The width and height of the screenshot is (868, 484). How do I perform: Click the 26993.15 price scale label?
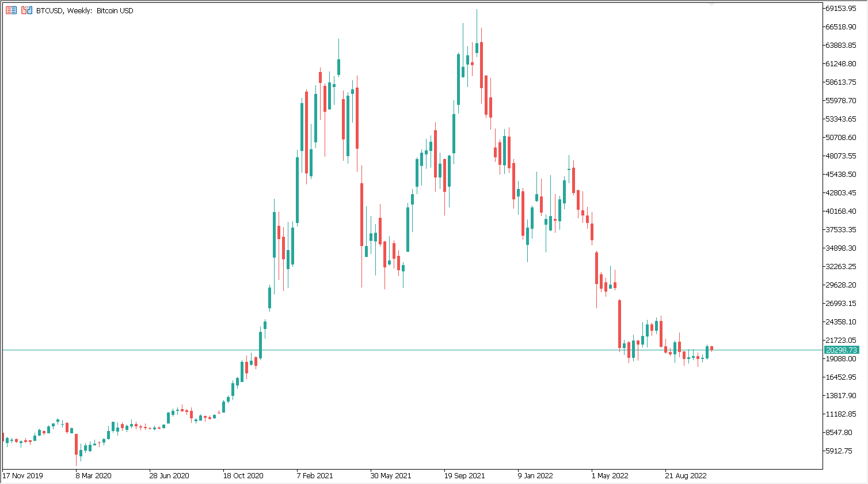coord(841,303)
